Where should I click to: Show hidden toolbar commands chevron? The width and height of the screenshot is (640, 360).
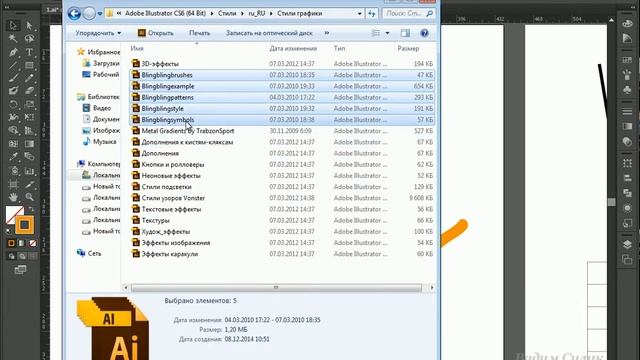click(x=327, y=33)
